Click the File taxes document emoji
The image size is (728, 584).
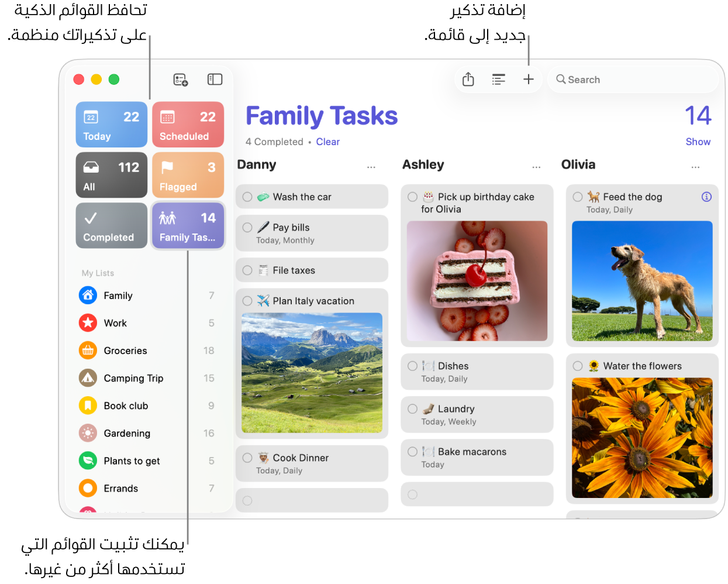(x=264, y=270)
